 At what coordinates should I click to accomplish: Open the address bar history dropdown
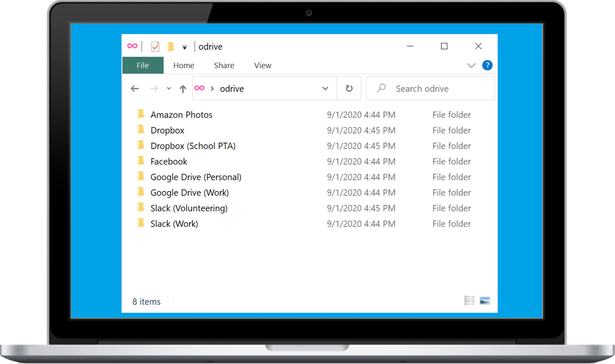point(325,88)
